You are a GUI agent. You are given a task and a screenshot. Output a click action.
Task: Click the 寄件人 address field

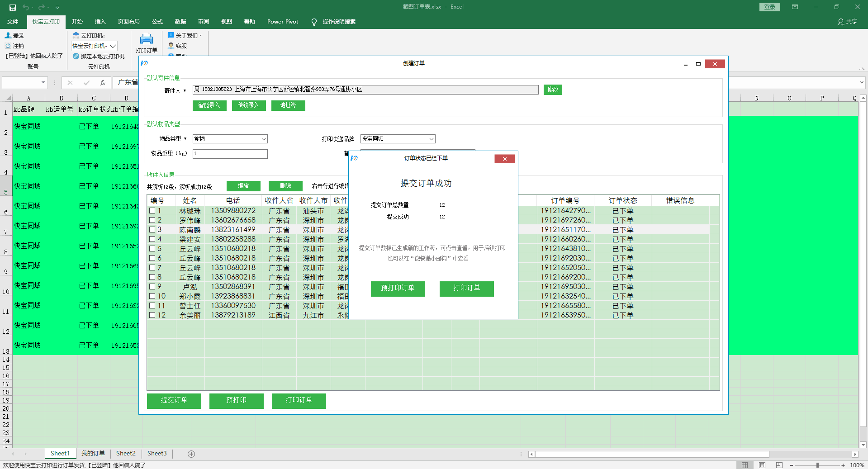click(x=365, y=90)
